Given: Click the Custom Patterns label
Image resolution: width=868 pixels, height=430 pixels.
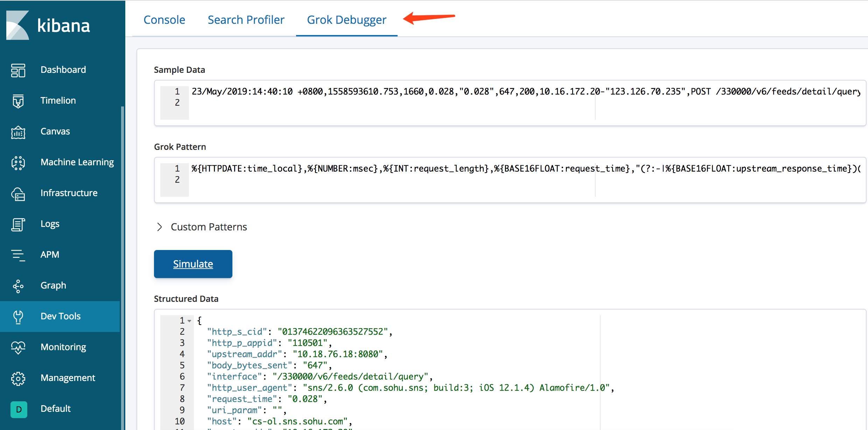Looking at the screenshot, I should pyautogui.click(x=209, y=227).
